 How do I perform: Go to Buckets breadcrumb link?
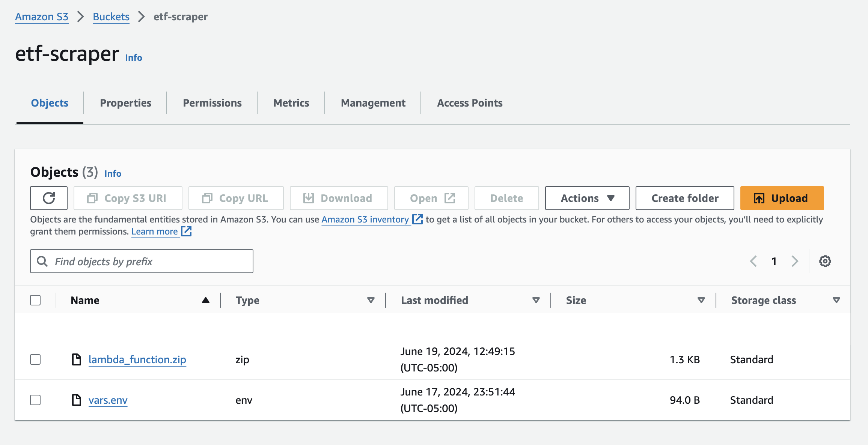coord(111,17)
